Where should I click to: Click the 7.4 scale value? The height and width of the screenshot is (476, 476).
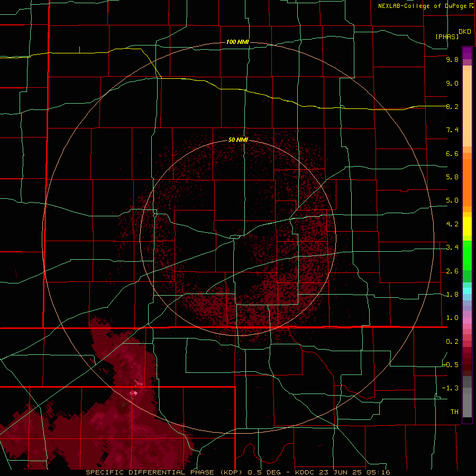click(452, 130)
